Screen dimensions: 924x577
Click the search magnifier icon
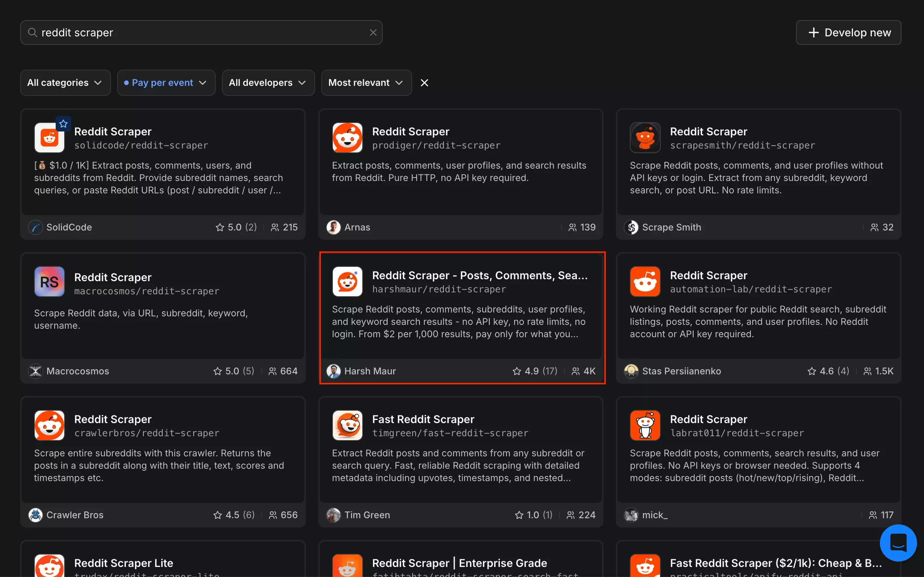click(33, 32)
